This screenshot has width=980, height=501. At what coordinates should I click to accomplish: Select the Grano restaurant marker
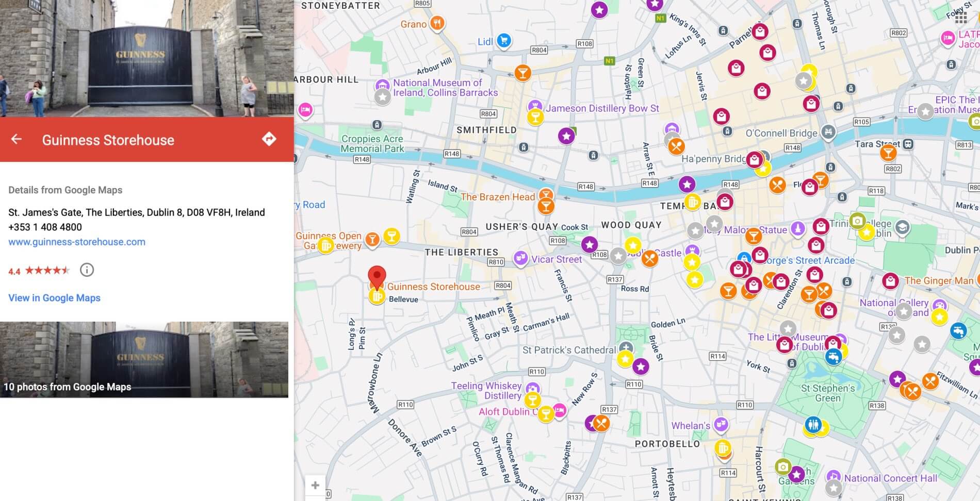437,23
